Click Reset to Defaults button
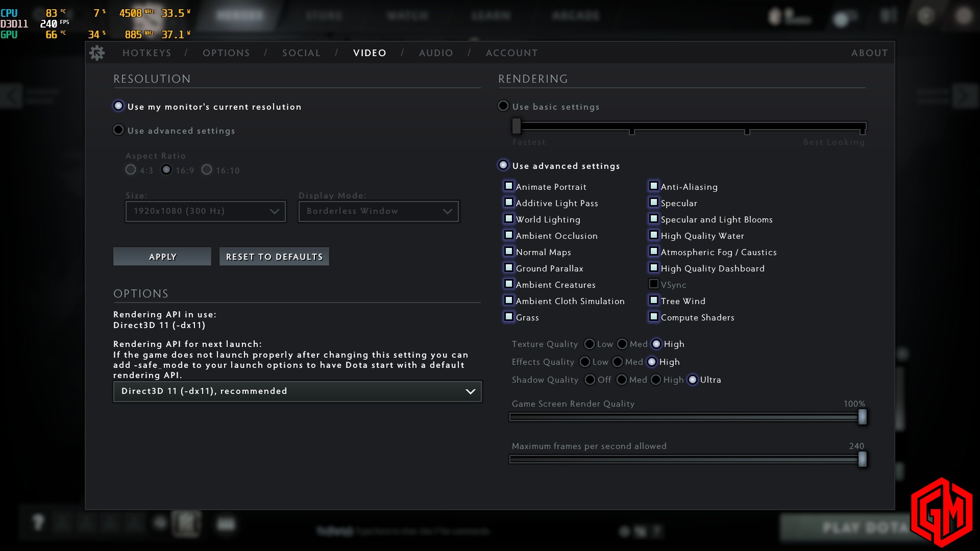980x551 pixels. [x=274, y=257]
